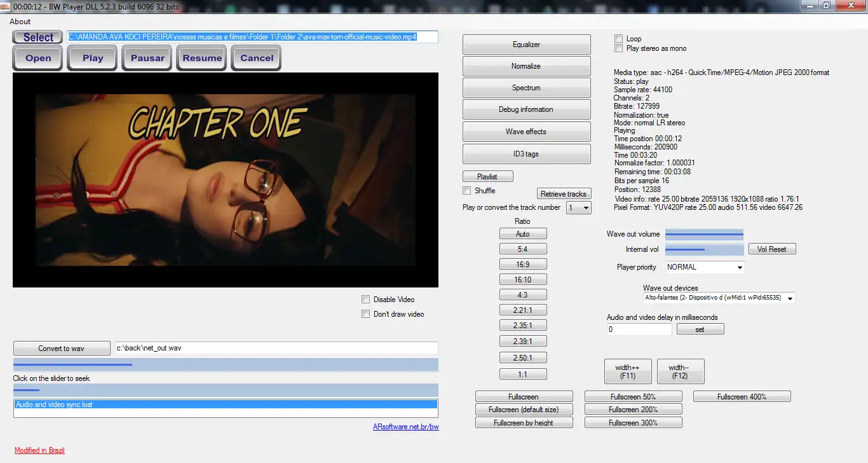Enable the Shuffle checkbox
868x463 pixels.
pos(467,191)
